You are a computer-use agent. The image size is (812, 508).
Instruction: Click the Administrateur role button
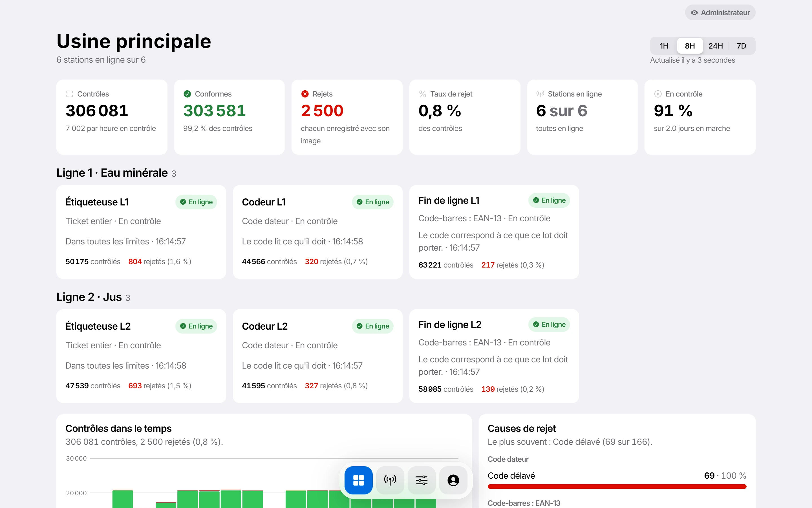[x=720, y=13]
